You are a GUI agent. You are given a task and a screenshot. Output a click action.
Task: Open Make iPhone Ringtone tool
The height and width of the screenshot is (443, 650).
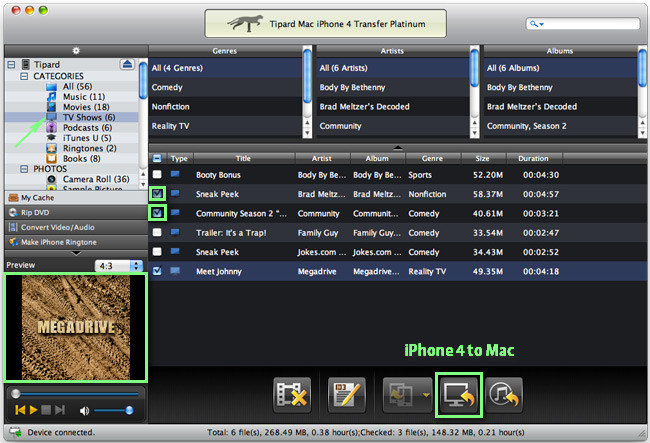pos(76,242)
